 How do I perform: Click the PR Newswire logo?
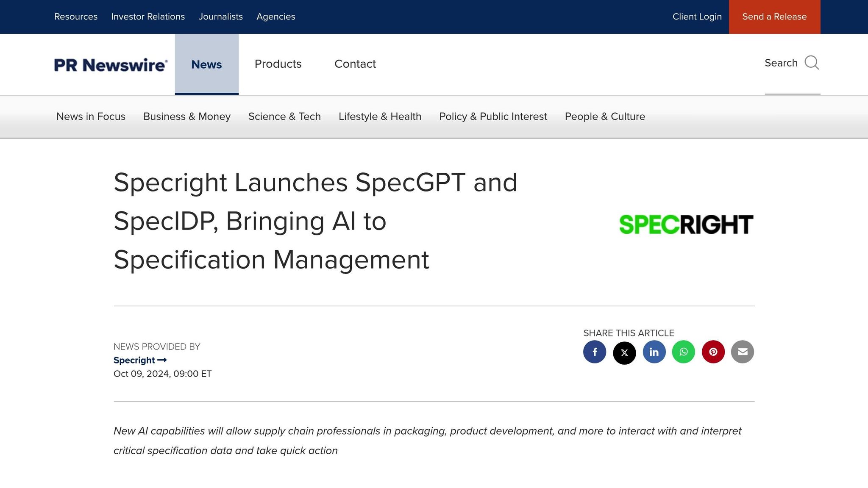coord(111,65)
